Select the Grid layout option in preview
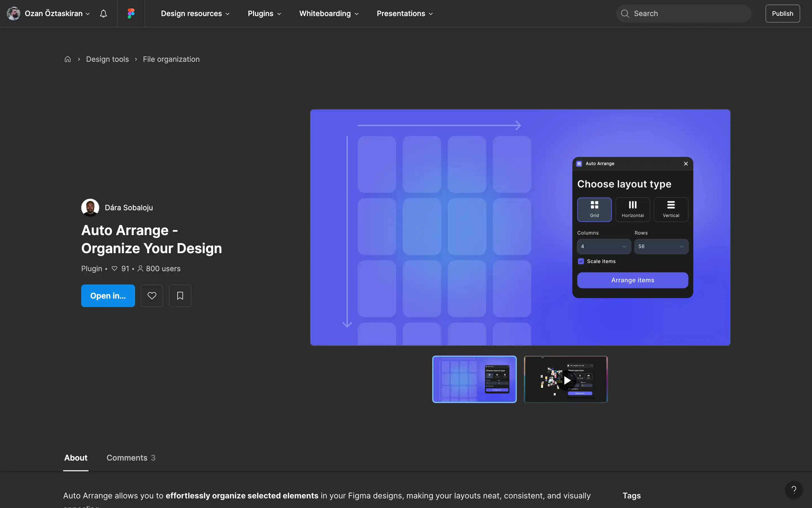The width and height of the screenshot is (812, 508). pyautogui.click(x=594, y=209)
